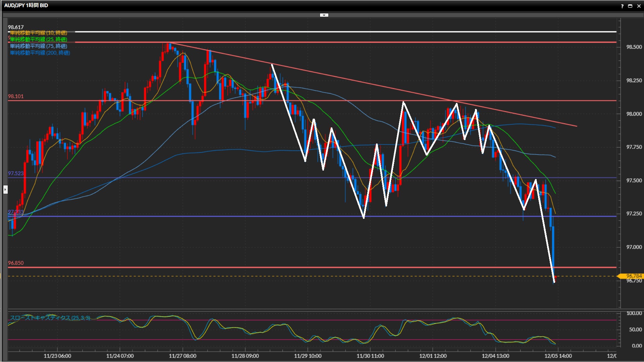This screenshot has width=644, height=362.
Task: Open the help question mark icon
Action: pos(622,6)
